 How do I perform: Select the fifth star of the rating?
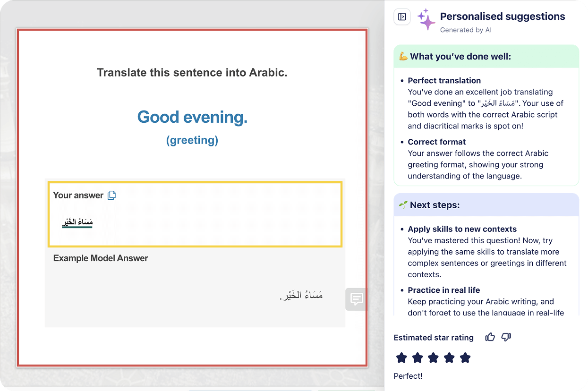465,357
